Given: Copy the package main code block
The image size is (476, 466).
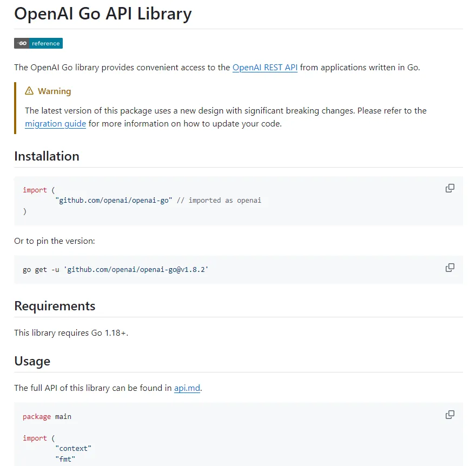Looking at the screenshot, I should pyautogui.click(x=450, y=415).
